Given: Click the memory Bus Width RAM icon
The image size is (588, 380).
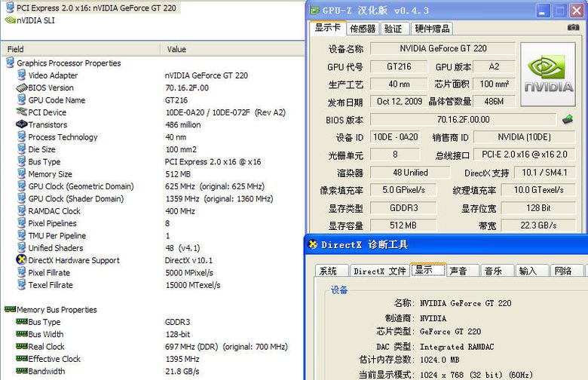Looking at the screenshot, I should pos(22,333).
